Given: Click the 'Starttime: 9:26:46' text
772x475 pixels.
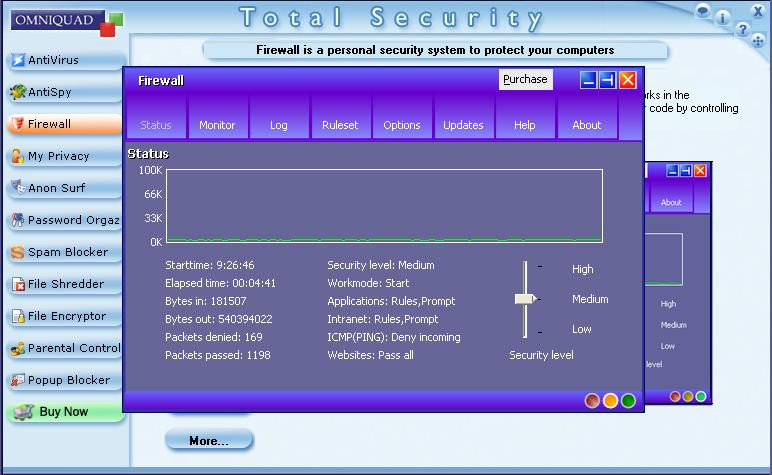Looking at the screenshot, I should pos(210,265).
